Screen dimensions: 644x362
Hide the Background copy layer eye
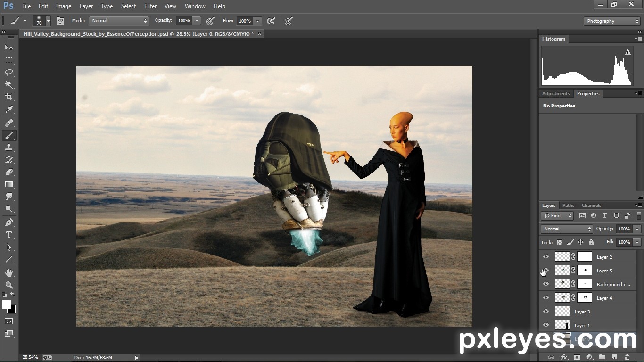pos(546,284)
